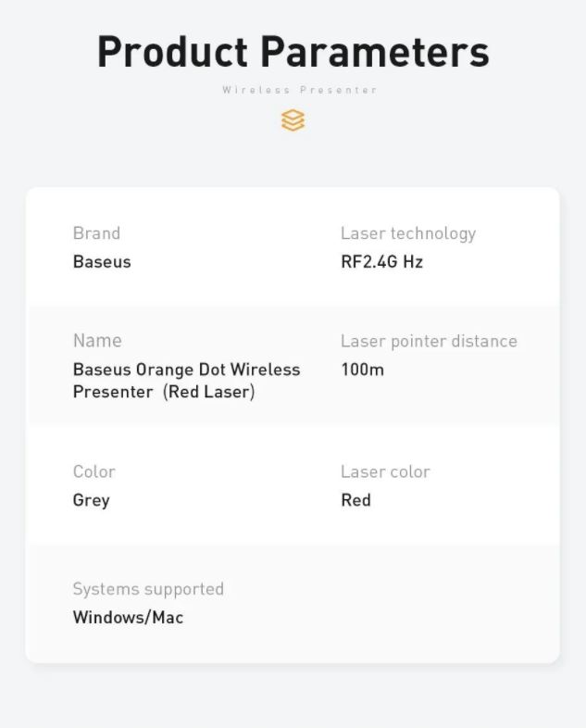This screenshot has width=586, height=728.
Task: Select the Systems supported label
Action: (148, 590)
